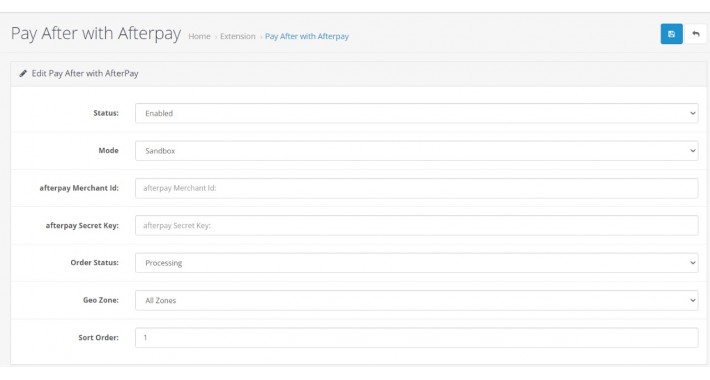Open the Geo Zone dropdown showing All Zones
The width and height of the screenshot is (710, 380).
pos(417,300)
